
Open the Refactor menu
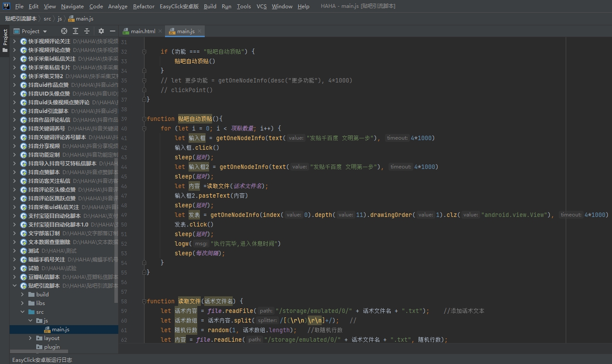144,6
